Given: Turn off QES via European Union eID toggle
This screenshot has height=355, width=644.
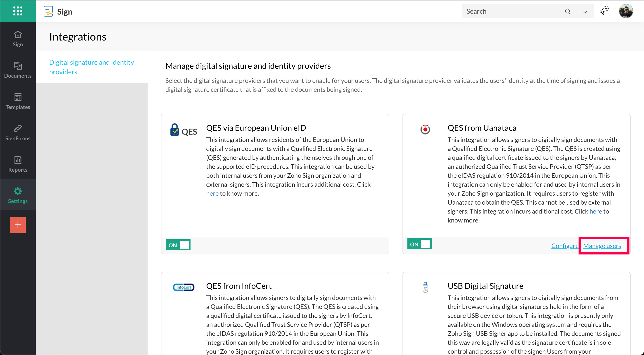Looking at the screenshot, I should 178,245.
